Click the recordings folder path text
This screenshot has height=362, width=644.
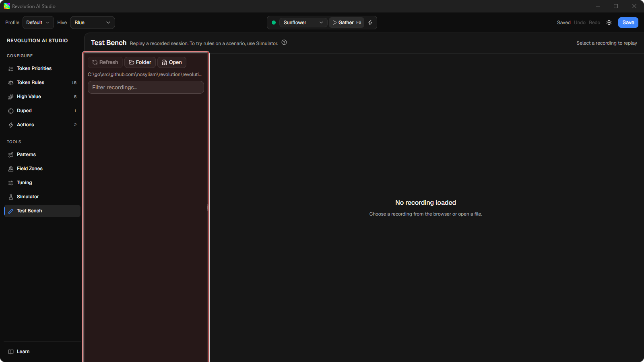(x=145, y=74)
